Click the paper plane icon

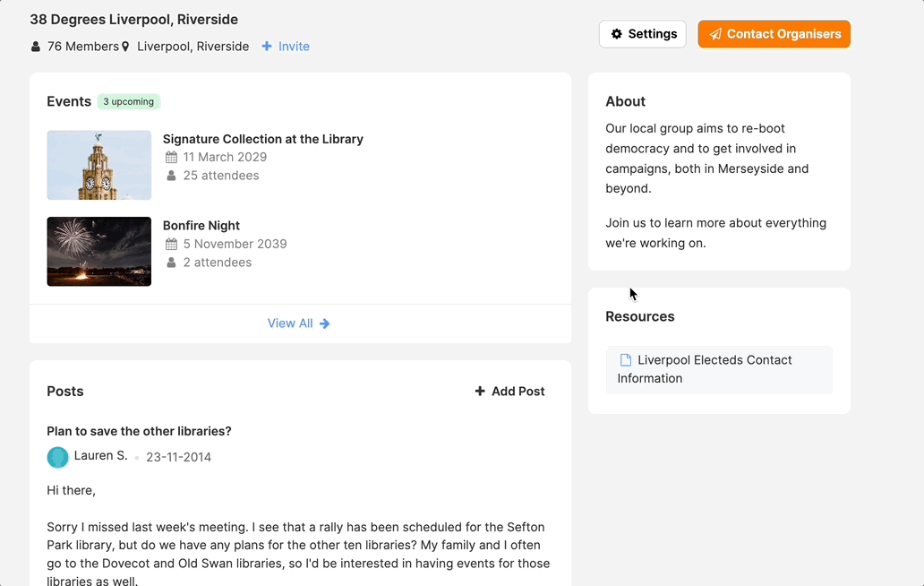pyautogui.click(x=715, y=34)
